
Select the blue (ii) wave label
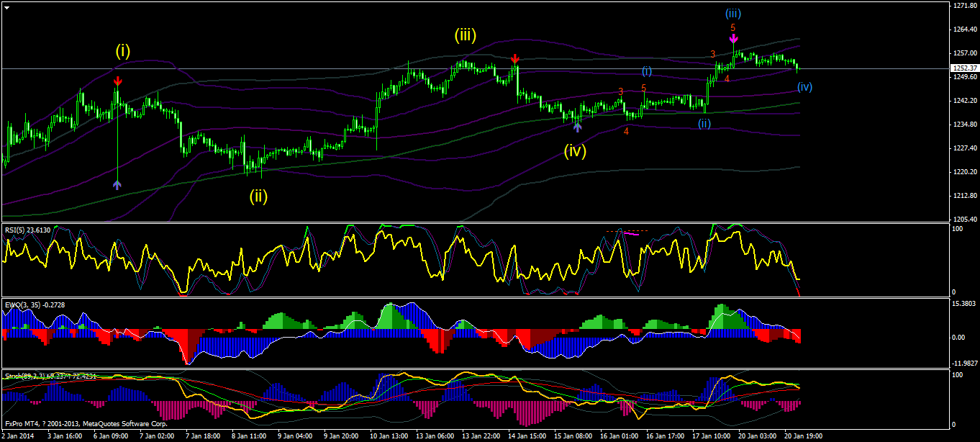[x=704, y=123]
